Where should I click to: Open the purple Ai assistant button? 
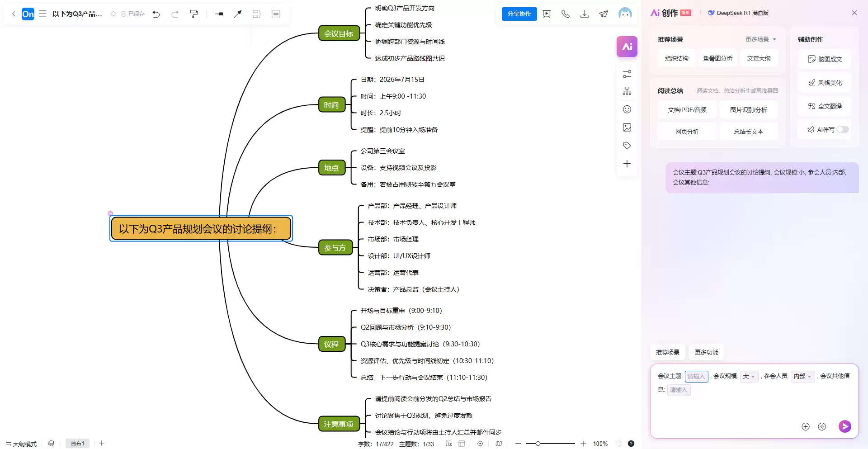point(627,47)
